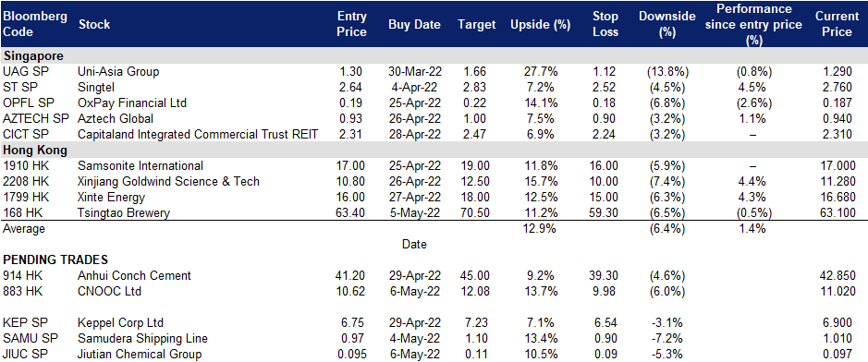Image resolution: width=868 pixels, height=362 pixels.
Task: Select OxPay Financial Ltd cell
Action: pyautogui.click(x=132, y=103)
